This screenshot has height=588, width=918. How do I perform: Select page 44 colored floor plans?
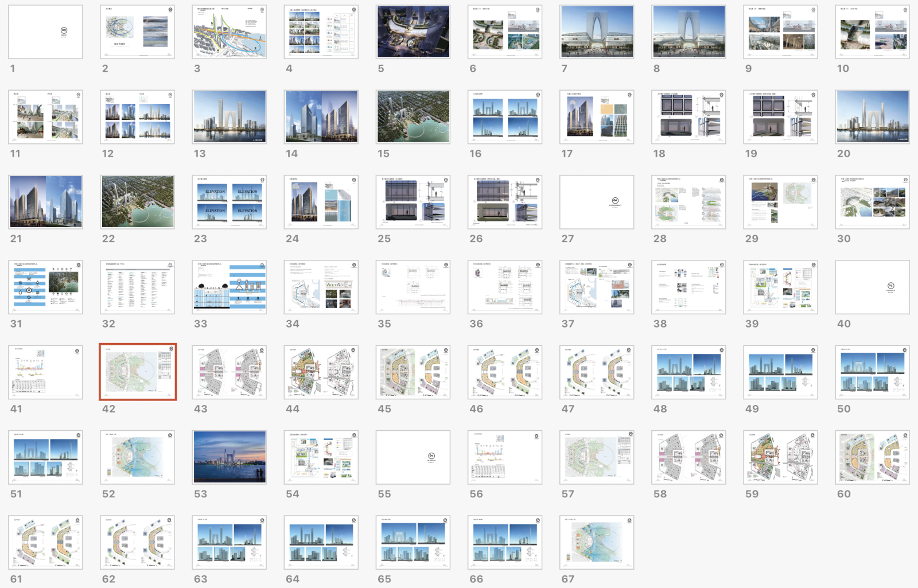pyautogui.click(x=321, y=372)
